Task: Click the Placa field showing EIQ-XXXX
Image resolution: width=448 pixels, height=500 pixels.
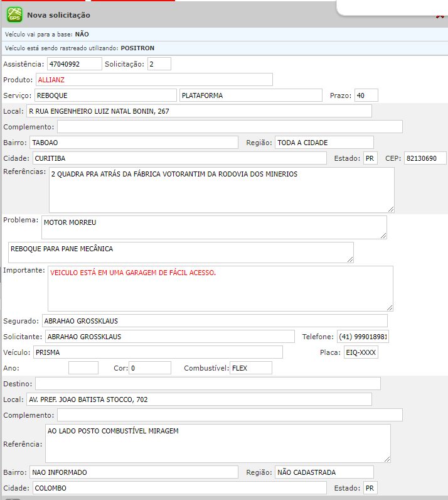Action: tap(361, 352)
